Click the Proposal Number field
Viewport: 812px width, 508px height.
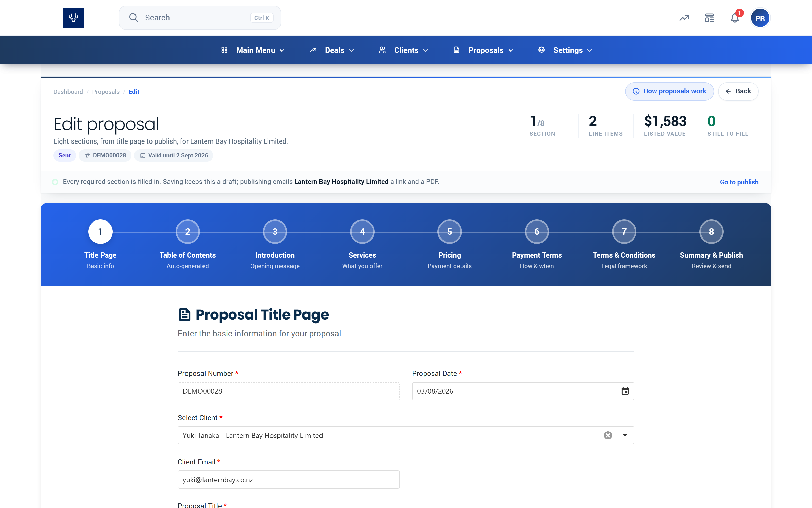(x=289, y=391)
